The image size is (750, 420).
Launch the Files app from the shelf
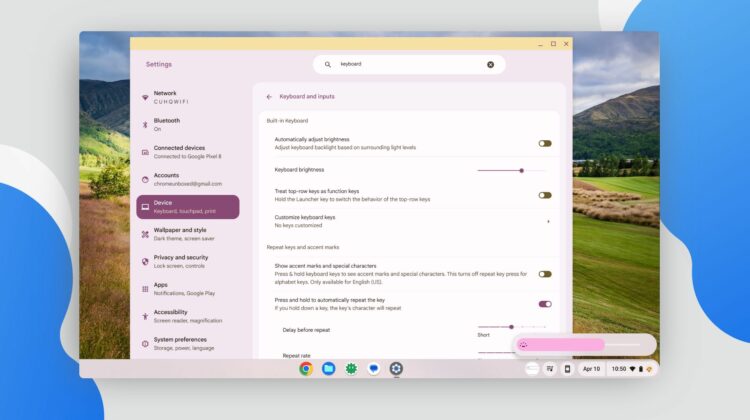pos(329,369)
